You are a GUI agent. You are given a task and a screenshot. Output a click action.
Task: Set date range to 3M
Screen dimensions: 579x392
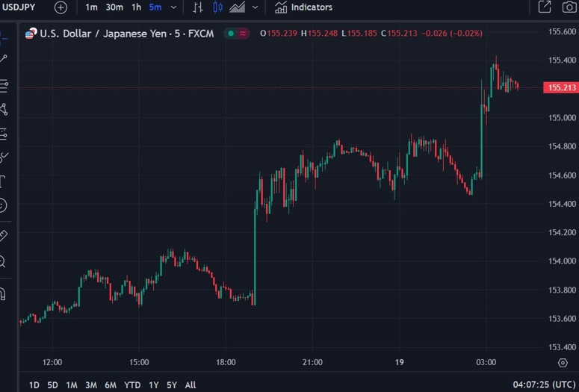pos(91,385)
